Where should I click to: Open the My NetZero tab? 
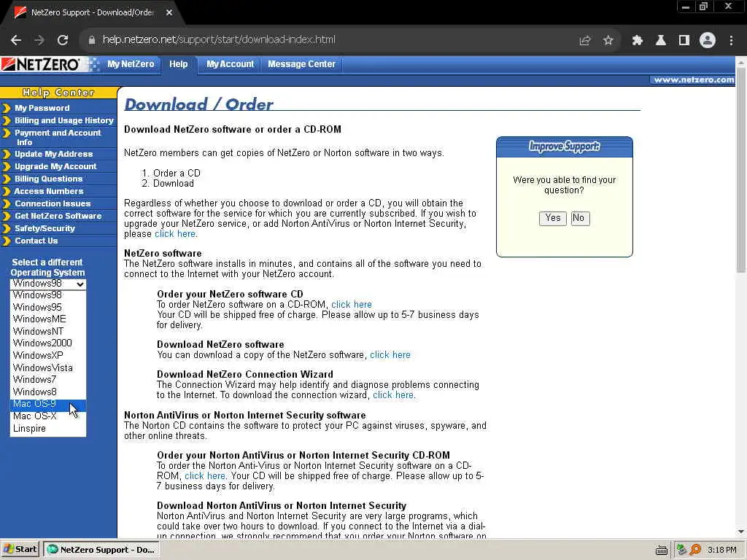(x=131, y=64)
